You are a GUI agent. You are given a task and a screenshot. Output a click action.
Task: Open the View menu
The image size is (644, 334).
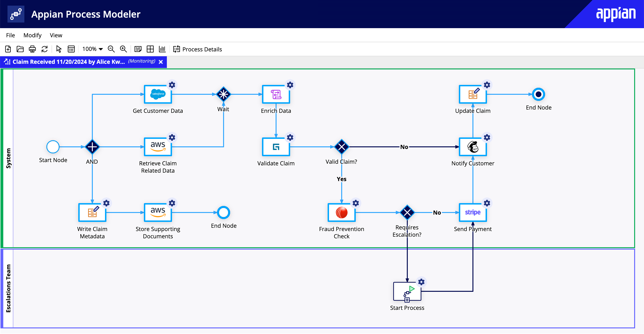pos(56,35)
